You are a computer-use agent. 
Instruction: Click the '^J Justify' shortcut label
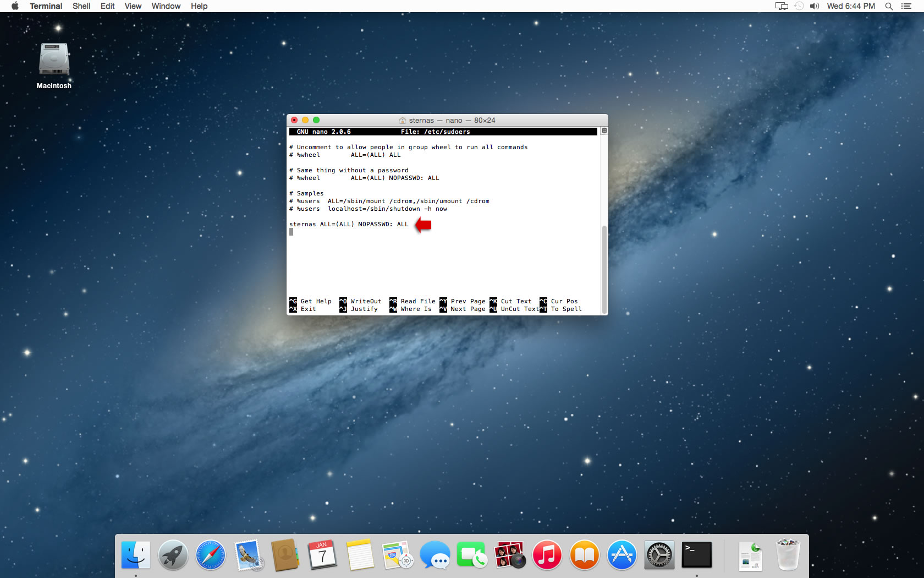coord(359,309)
